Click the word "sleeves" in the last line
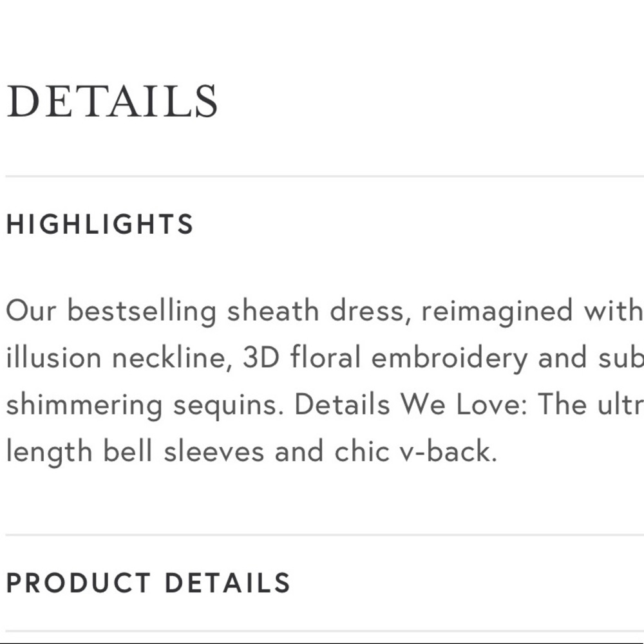644x644 pixels. (x=214, y=451)
